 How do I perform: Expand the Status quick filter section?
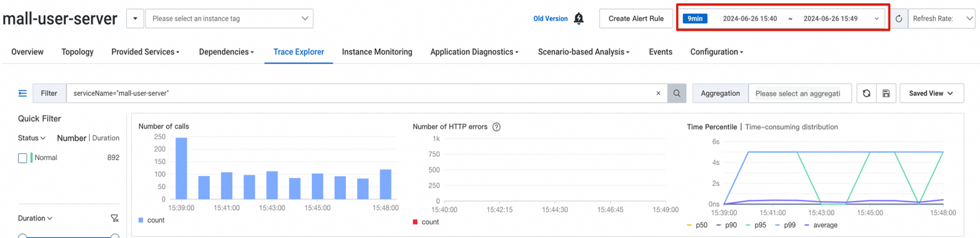(x=32, y=138)
